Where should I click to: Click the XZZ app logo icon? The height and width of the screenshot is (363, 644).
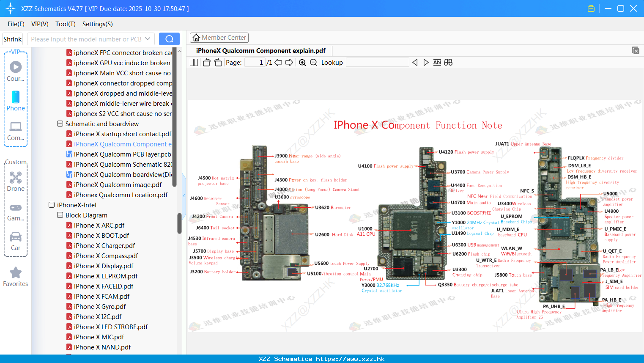(x=11, y=8)
